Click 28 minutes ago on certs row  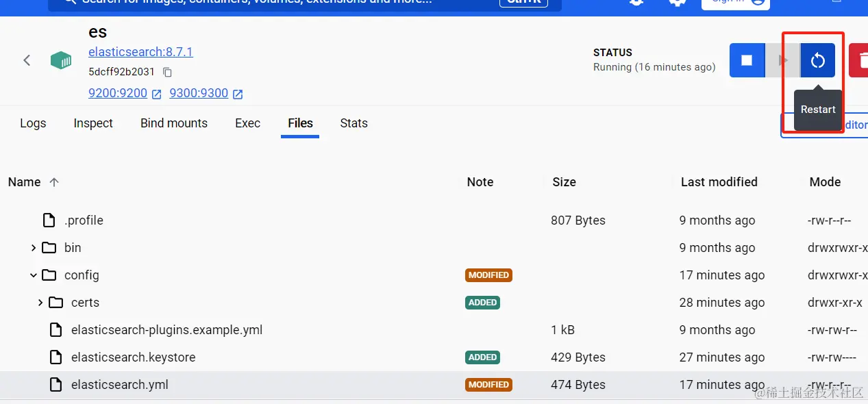[x=722, y=303]
